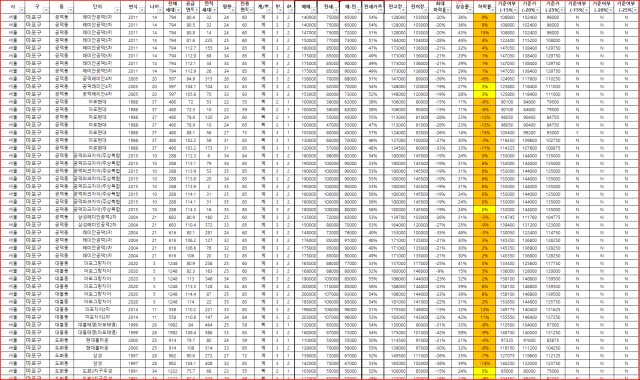The height and width of the screenshot is (380, 640).
Task: Open the 전체세대 column filter dropdown
Action: coord(178,10)
